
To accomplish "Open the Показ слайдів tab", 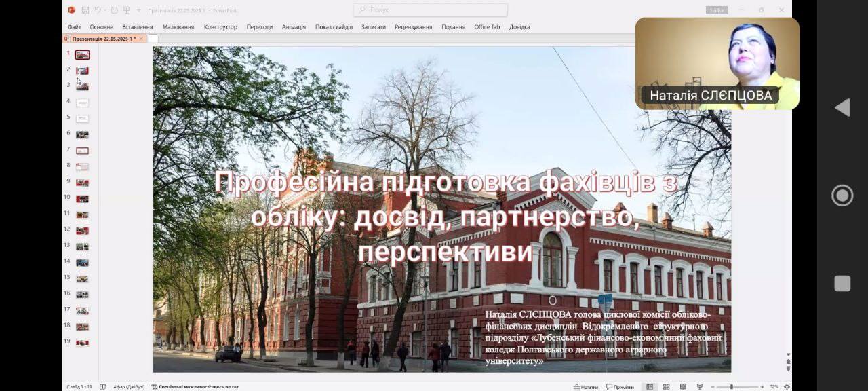I will [x=334, y=27].
